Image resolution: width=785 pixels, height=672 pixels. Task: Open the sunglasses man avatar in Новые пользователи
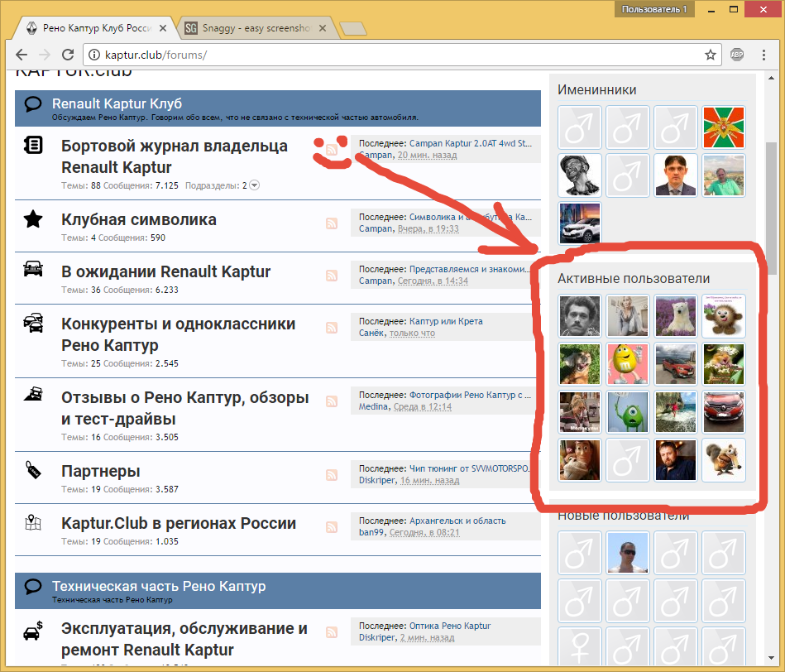(x=627, y=553)
